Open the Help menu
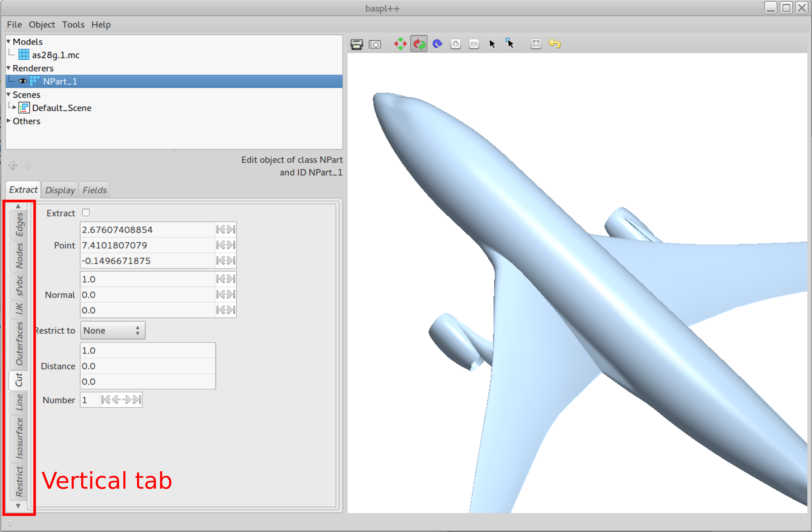The image size is (812, 532). tap(101, 25)
